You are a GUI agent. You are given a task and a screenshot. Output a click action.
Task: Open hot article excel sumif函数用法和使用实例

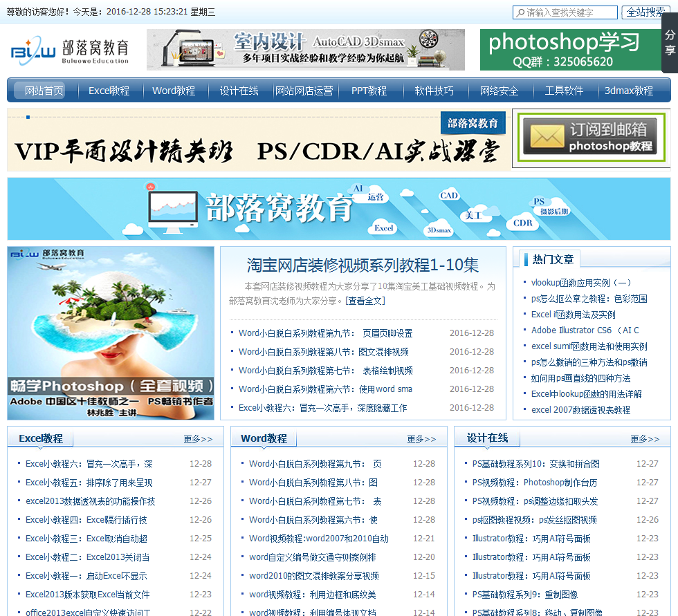click(589, 346)
